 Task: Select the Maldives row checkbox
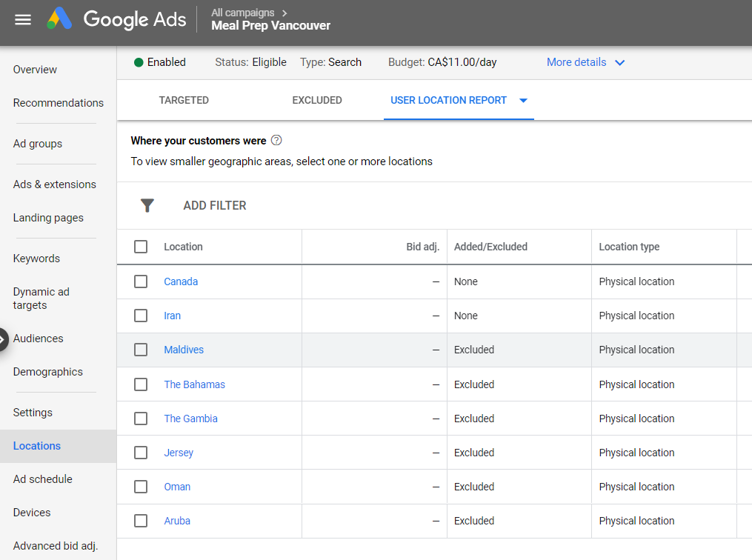coord(141,350)
